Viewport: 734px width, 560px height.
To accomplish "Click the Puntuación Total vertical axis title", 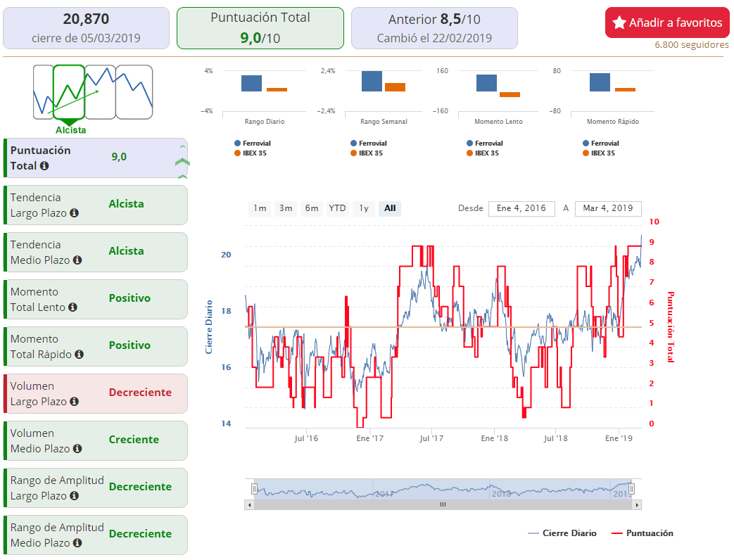I will click(671, 327).
